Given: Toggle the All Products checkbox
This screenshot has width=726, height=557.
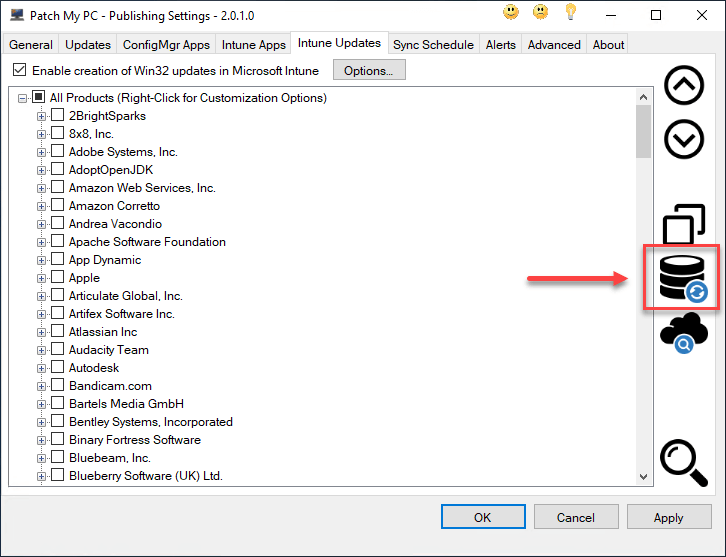Looking at the screenshot, I should (38, 97).
